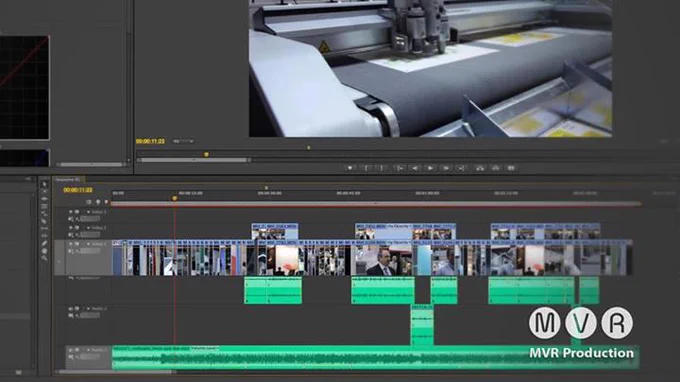Viewport: 680px width, 382px height.
Task: Click Program monitor playhead on time ruler
Action: point(206,154)
